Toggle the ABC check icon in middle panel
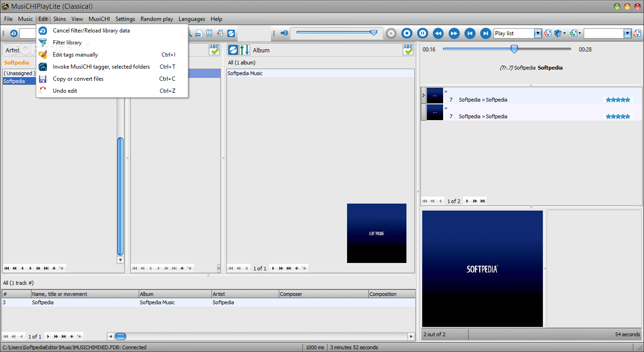The height and width of the screenshot is (352, 644). pyautogui.click(x=214, y=50)
